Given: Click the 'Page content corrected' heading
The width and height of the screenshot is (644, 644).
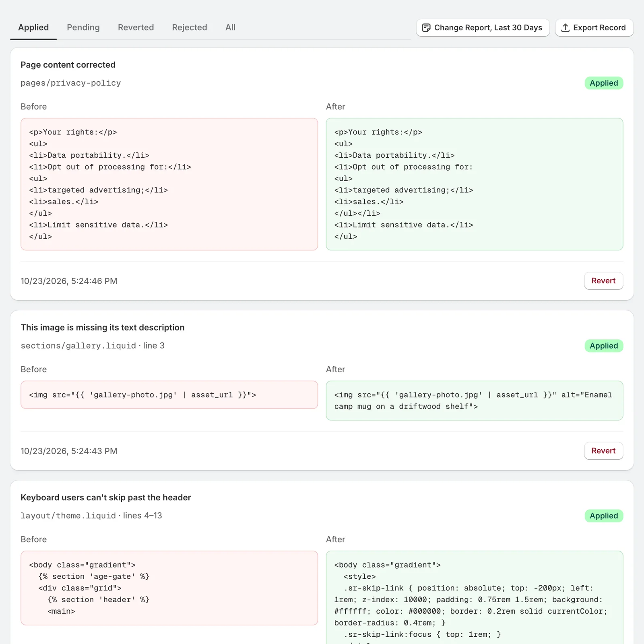Looking at the screenshot, I should pos(68,65).
